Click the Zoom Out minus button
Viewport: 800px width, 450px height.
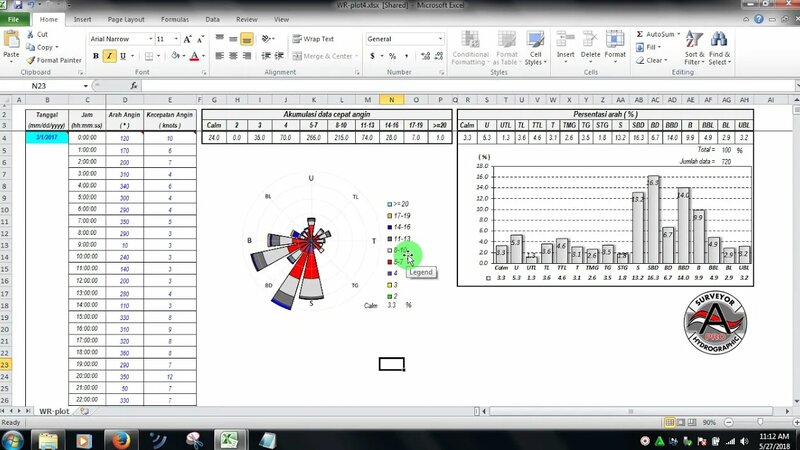tap(729, 422)
